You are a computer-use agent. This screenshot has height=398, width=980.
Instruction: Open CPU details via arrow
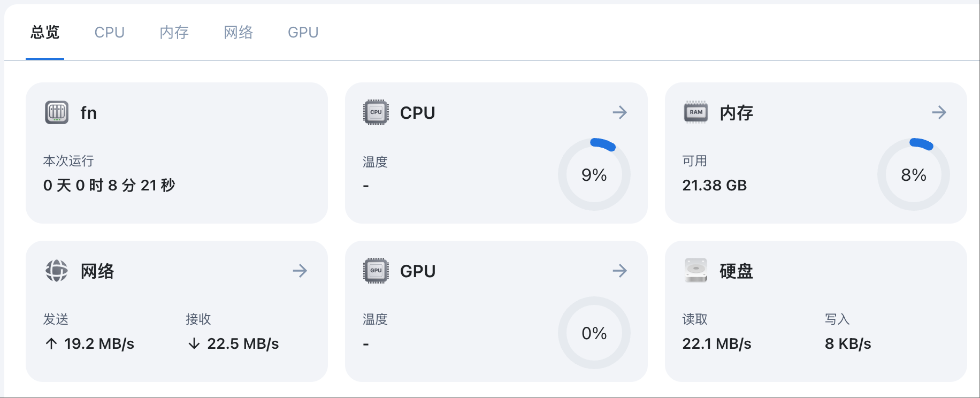pos(619,112)
